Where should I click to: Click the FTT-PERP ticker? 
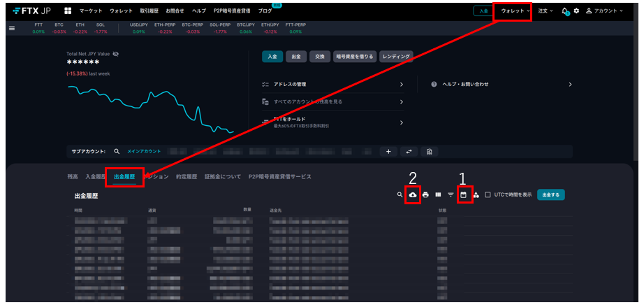coord(295,28)
